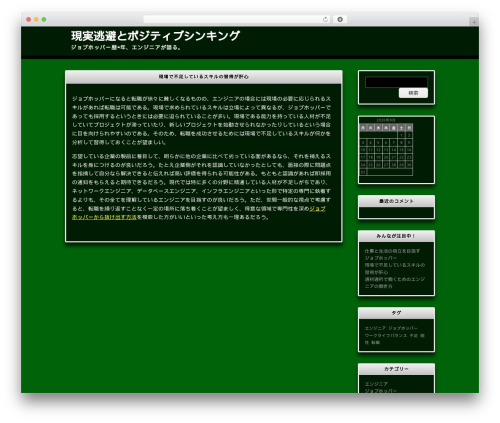The width and height of the screenshot is (500, 423).
Task: Open the エンジニア category link
Action: [x=376, y=384]
